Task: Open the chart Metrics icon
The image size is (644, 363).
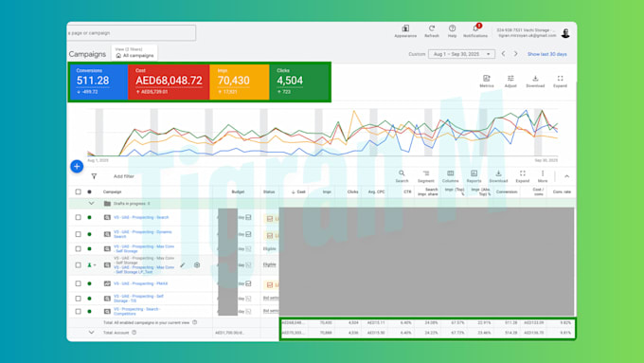Action: click(x=487, y=79)
